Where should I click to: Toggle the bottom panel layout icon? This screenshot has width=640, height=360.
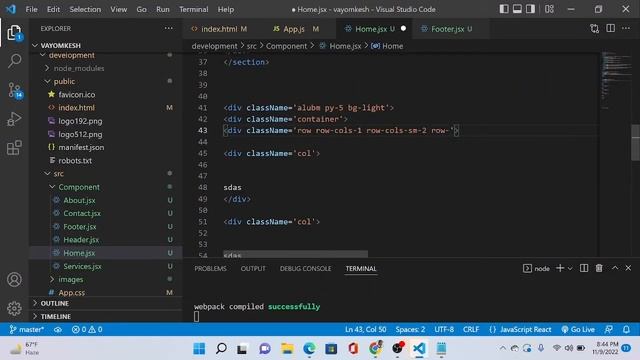(x=517, y=9)
